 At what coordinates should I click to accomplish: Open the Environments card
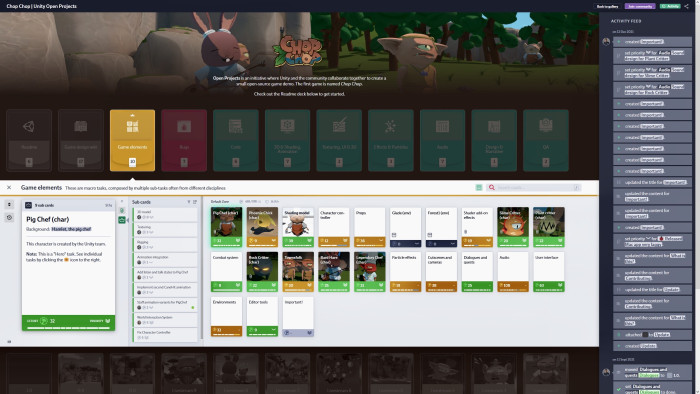click(226, 316)
